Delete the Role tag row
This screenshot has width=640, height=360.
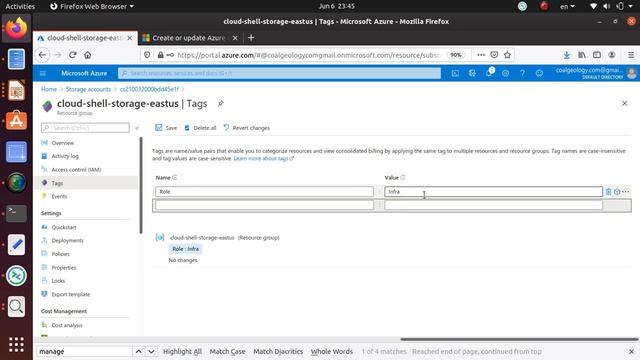[608, 191]
